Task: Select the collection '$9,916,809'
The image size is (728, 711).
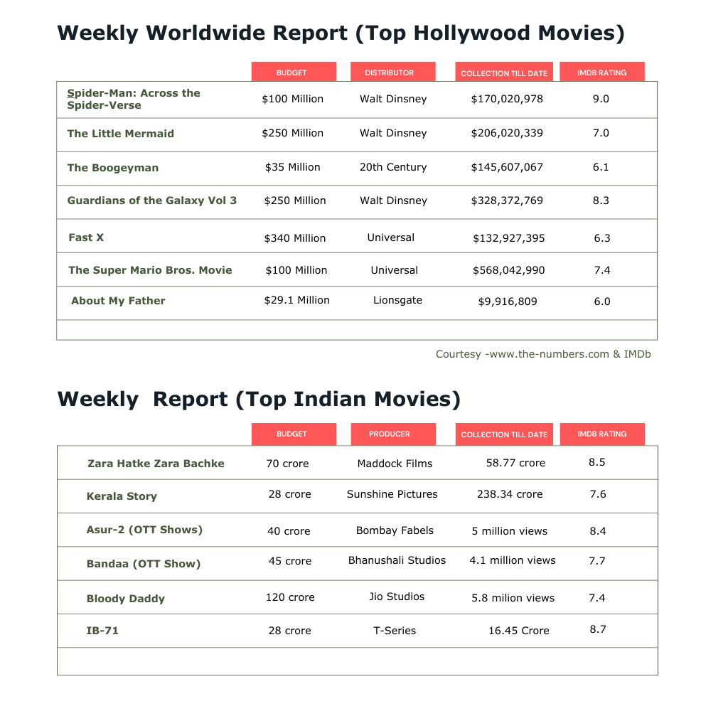Action: (x=508, y=301)
